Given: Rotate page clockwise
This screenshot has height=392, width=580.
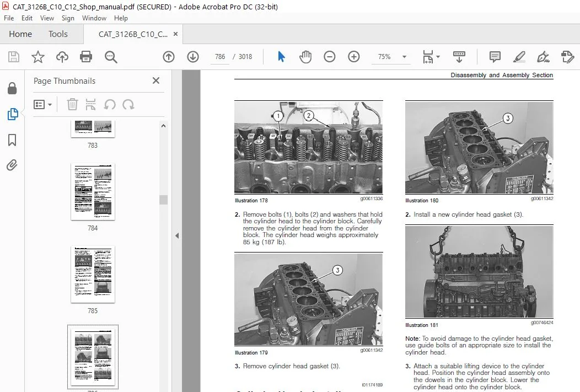Looking at the screenshot, I should click(128, 105).
